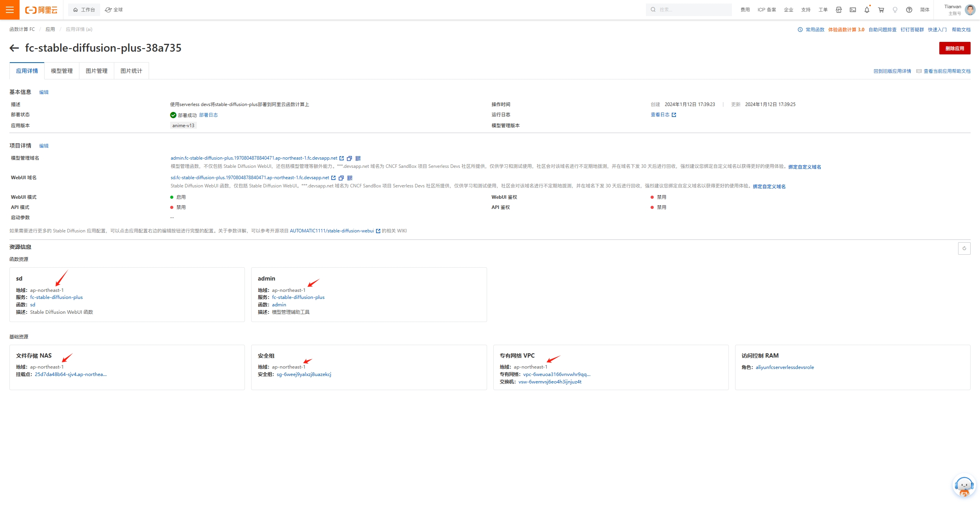The height and width of the screenshot is (520, 980).
Task: Click the external-link icon after the sd domain
Action: 333,178
